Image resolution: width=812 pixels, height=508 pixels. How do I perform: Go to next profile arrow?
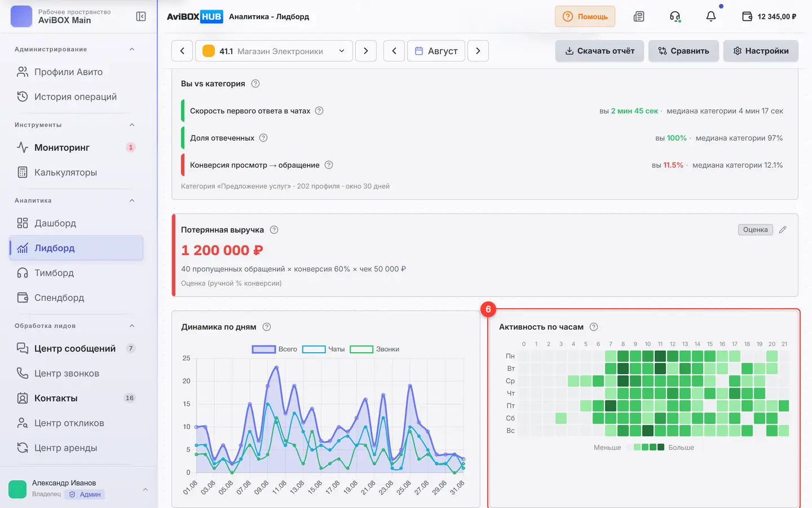click(x=366, y=51)
